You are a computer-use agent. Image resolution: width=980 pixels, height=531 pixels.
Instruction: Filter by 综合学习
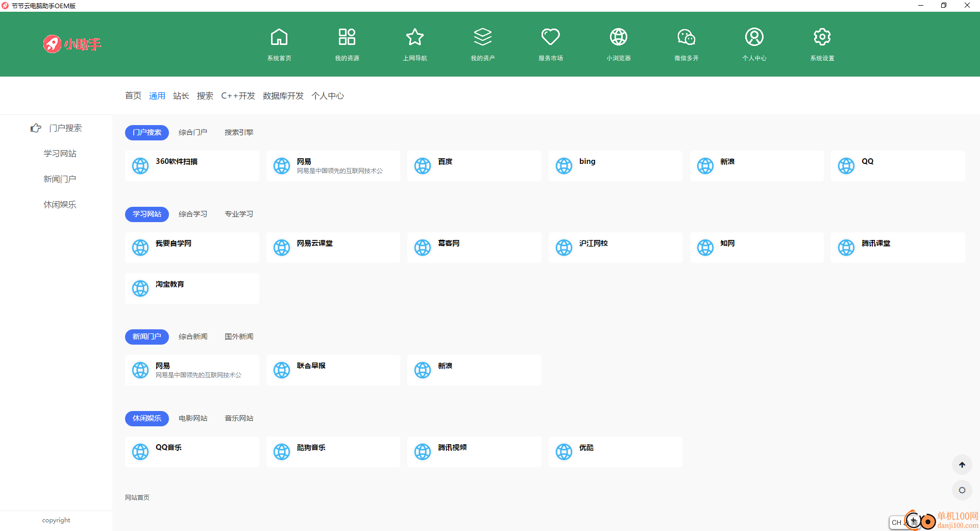point(193,214)
